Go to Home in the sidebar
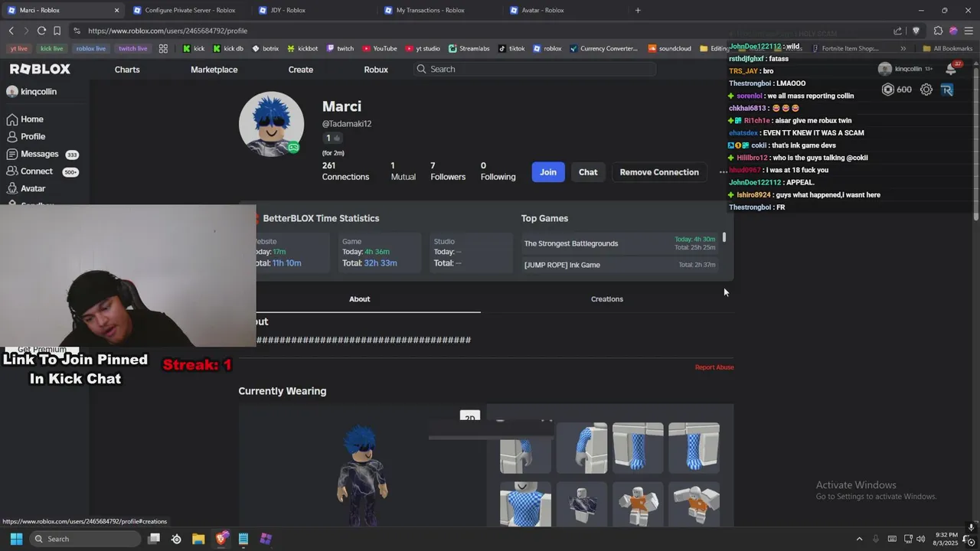 (x=25, y=119)
